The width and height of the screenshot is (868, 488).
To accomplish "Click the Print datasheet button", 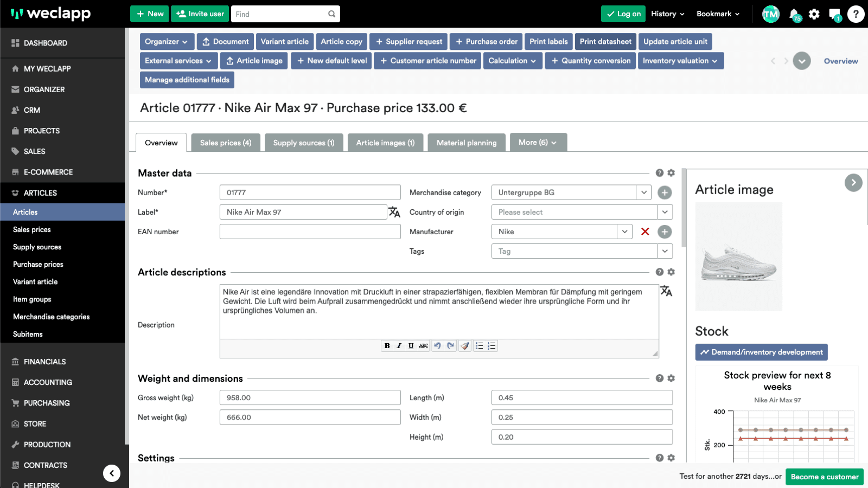I will (605, 42).
